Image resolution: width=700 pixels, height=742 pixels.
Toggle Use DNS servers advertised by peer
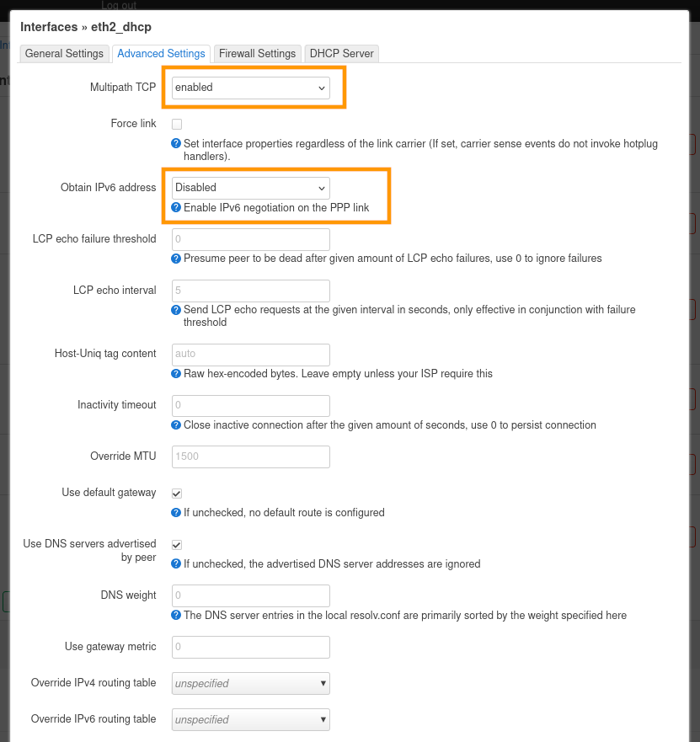(x=177, y=545)
